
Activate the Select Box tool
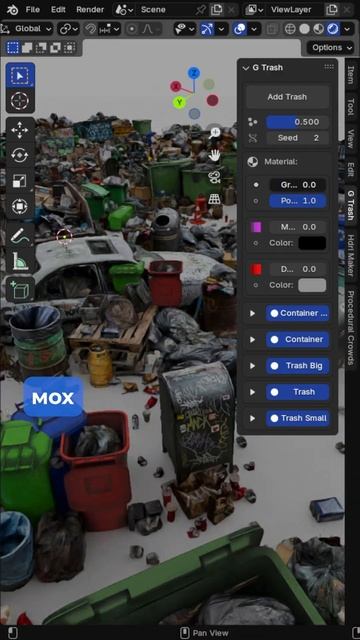(20, 76)
